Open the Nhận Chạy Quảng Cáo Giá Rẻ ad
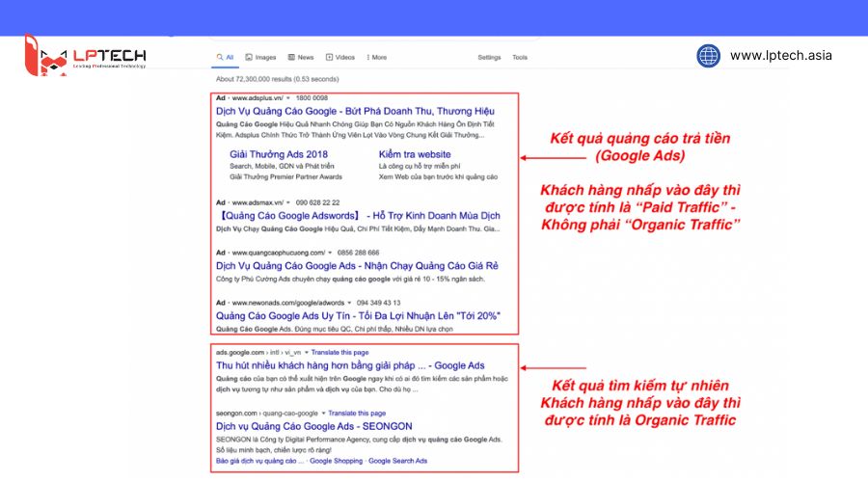This screenshot has height=482, width=868. (x=357, y=266)
